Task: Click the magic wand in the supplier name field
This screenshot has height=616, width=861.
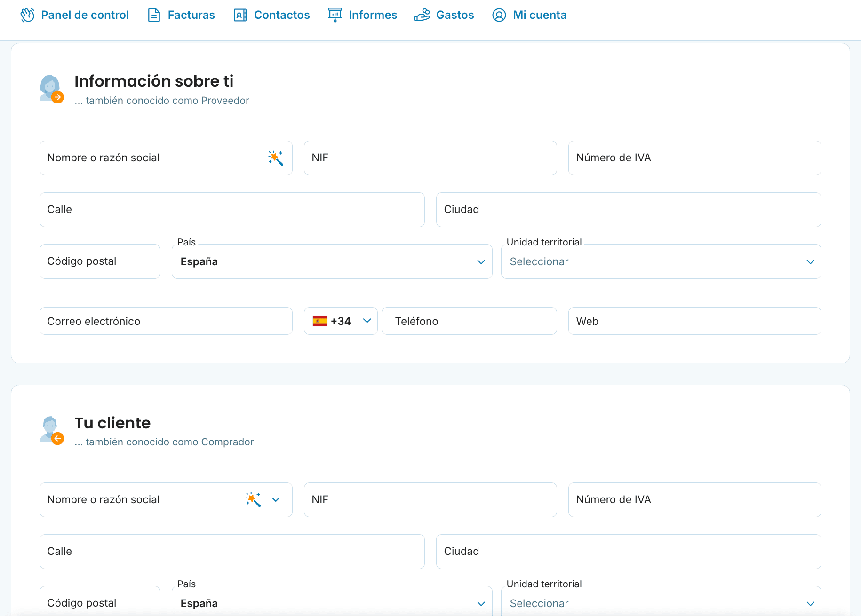Action: pos(276,158)
